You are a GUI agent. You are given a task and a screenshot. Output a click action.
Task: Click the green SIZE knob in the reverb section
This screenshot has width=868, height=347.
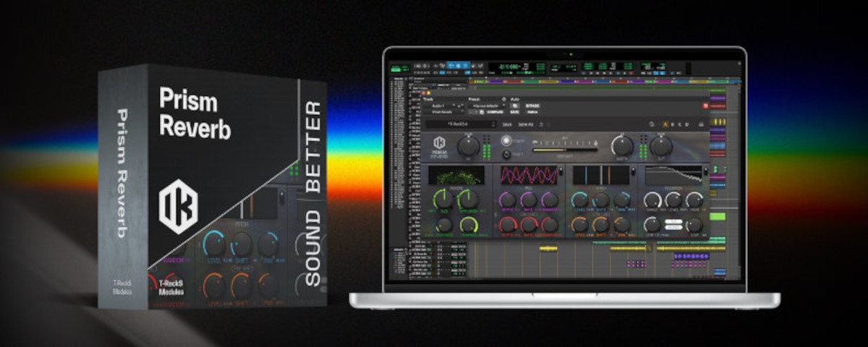tap(443, 200)
